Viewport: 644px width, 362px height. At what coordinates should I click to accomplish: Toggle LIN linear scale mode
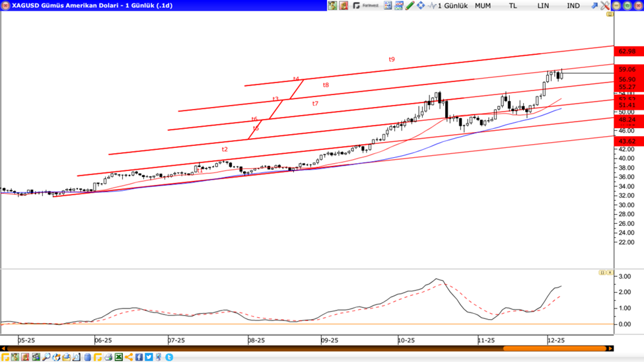tap(543, 5)
